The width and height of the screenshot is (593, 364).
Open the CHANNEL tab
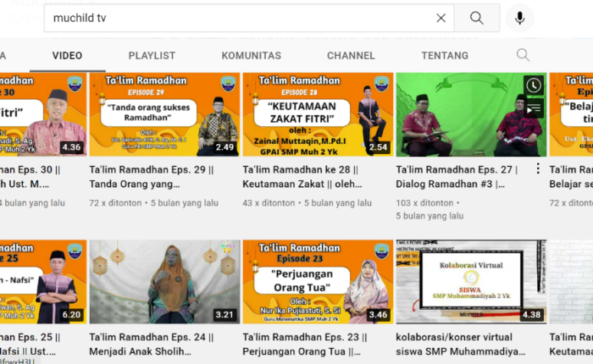(351, 56)
